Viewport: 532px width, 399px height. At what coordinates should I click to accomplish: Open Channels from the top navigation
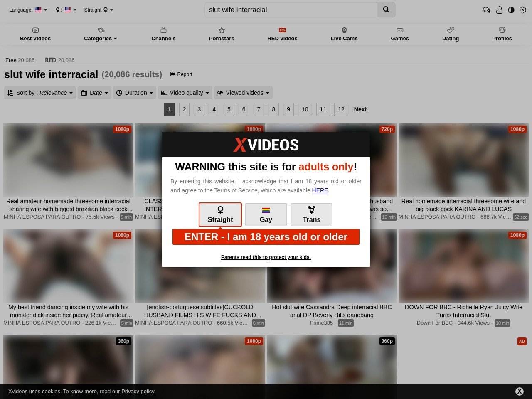pos(163,34)
